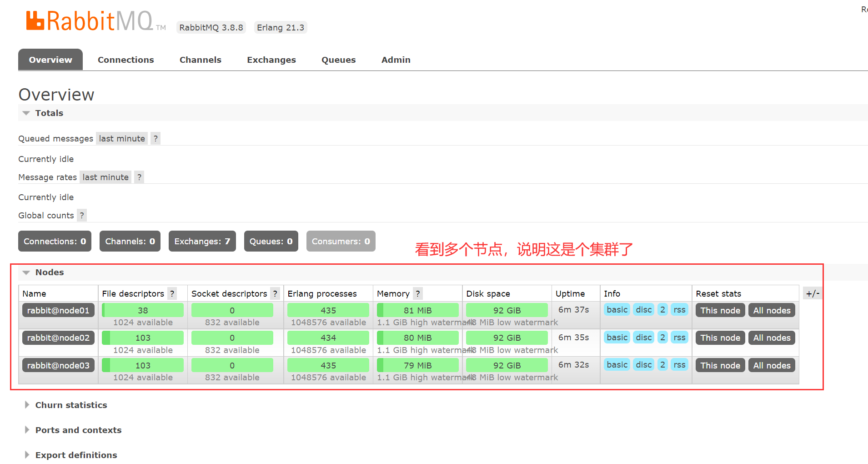The image size is (868, 464).
Task: Click node03 disk space bar 92 GiB
Action: point(507,365)
